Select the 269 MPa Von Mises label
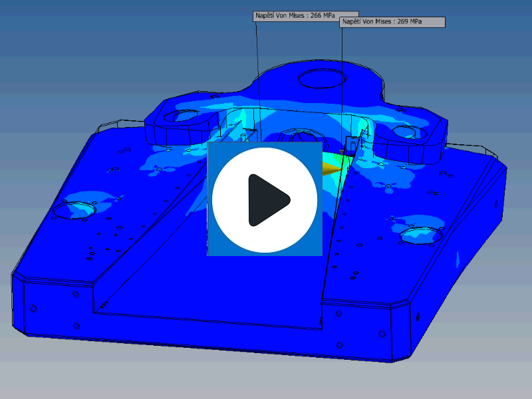 click(392, 22)
